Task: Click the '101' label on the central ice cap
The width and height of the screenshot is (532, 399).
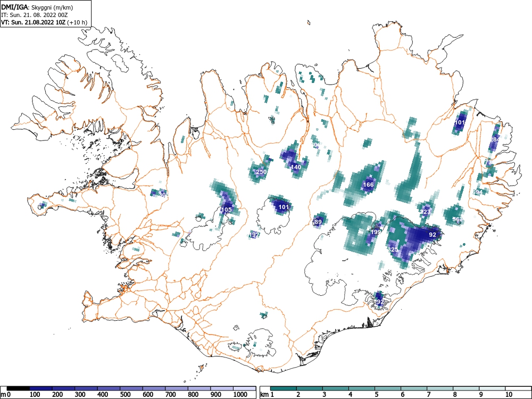Action: [x=284, y=207]
